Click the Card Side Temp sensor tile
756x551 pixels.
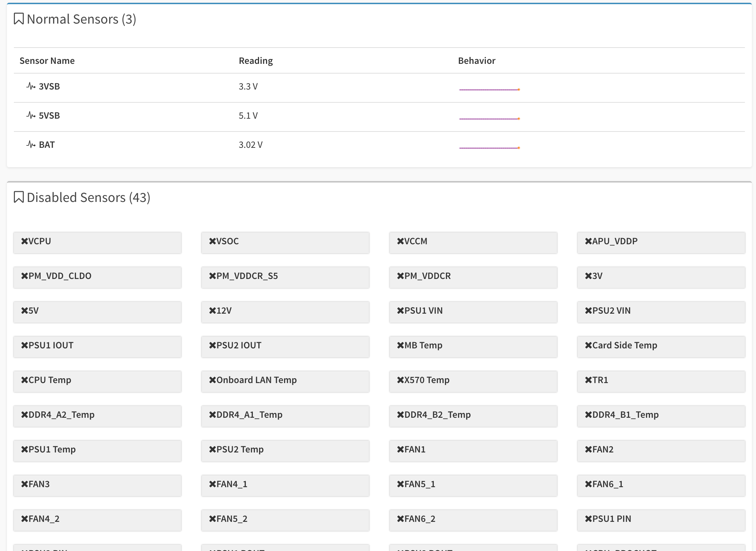pos(661,347)
